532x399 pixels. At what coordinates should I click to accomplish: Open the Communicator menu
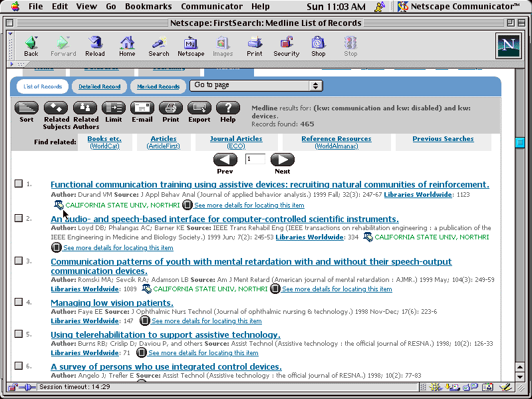211,6
